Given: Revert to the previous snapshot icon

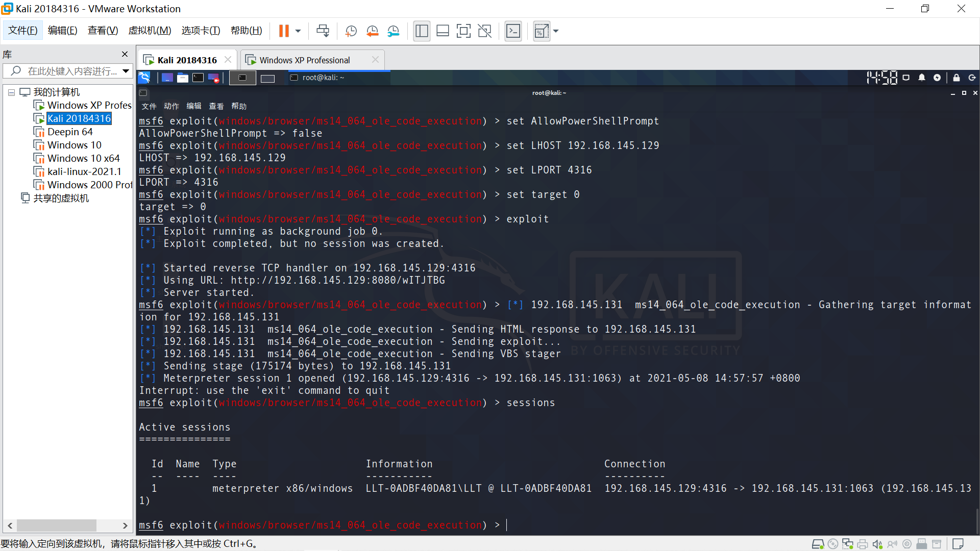Looking at the screenshot, I should tap(372, 31).
